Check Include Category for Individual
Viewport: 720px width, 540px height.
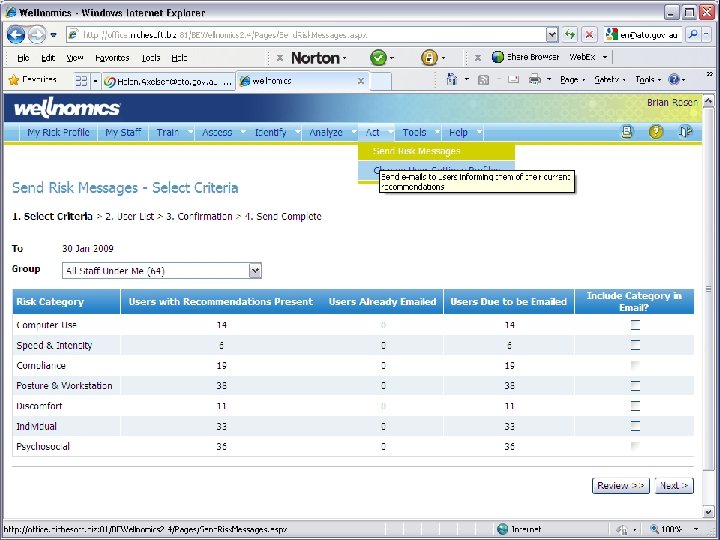pos(635,426)
